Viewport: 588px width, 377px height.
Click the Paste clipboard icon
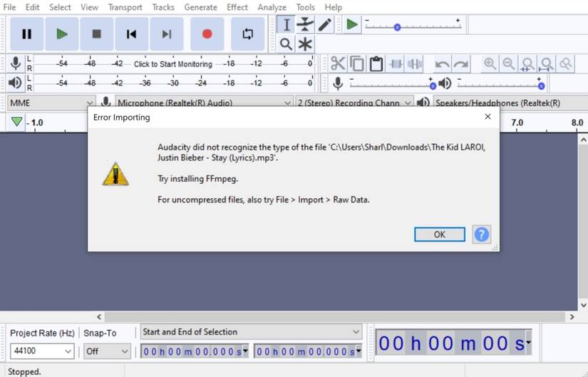tap(376, 63)
